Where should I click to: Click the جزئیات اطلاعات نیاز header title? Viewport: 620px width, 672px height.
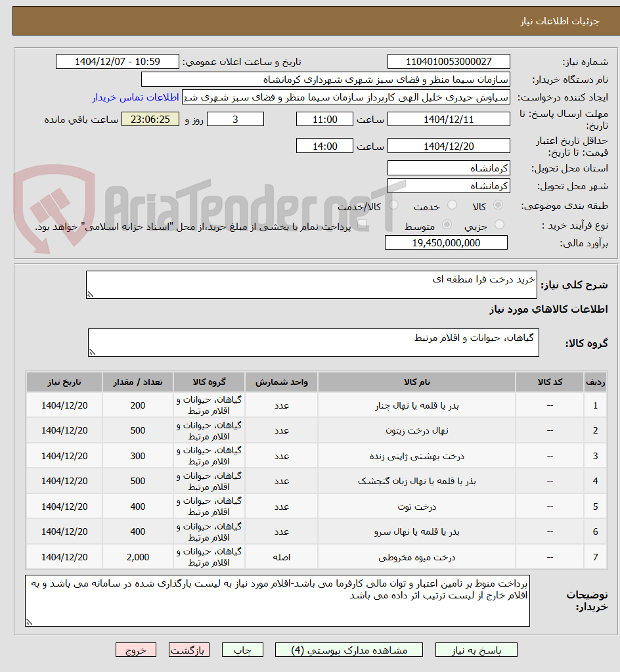coord(560,21)
